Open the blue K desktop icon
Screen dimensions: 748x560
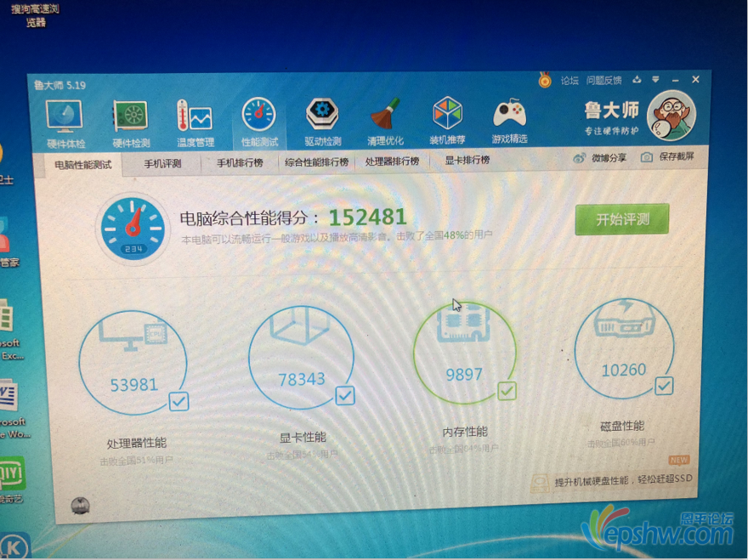click(x=14, y=546)
